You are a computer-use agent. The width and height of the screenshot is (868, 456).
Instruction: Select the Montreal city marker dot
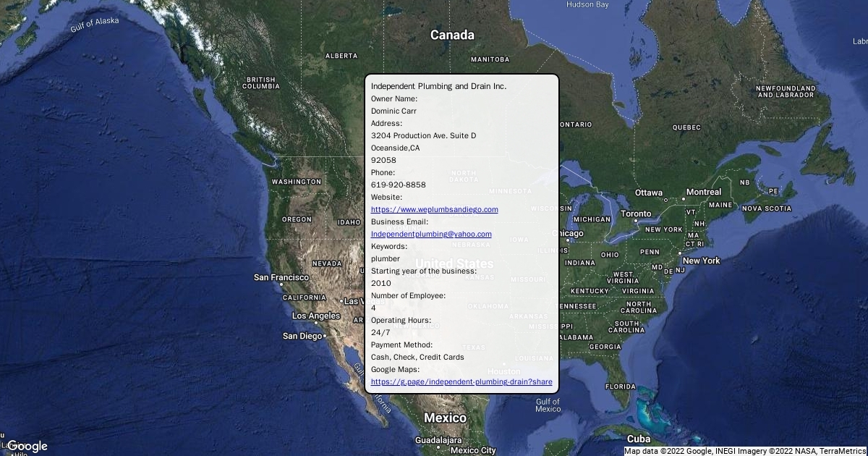coord(684,199)
